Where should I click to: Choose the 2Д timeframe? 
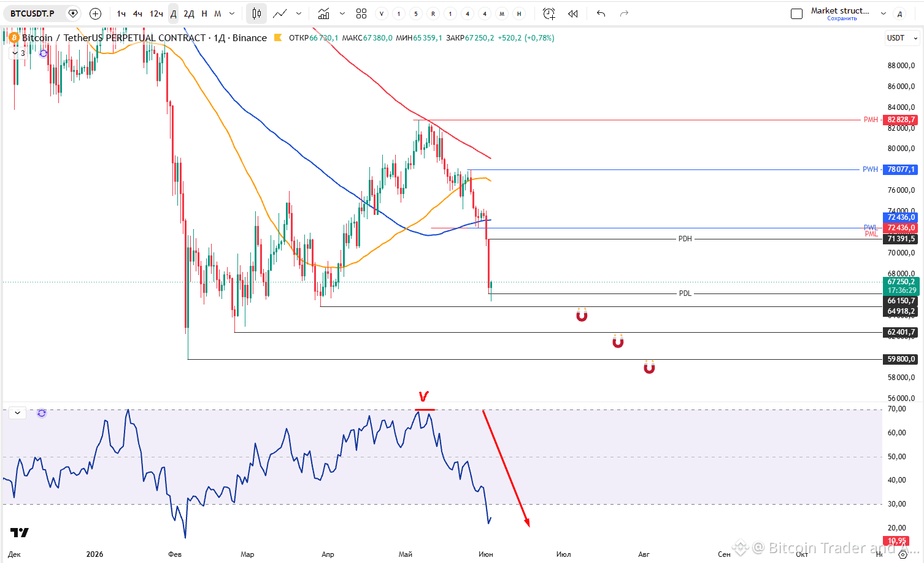point(189,14)
